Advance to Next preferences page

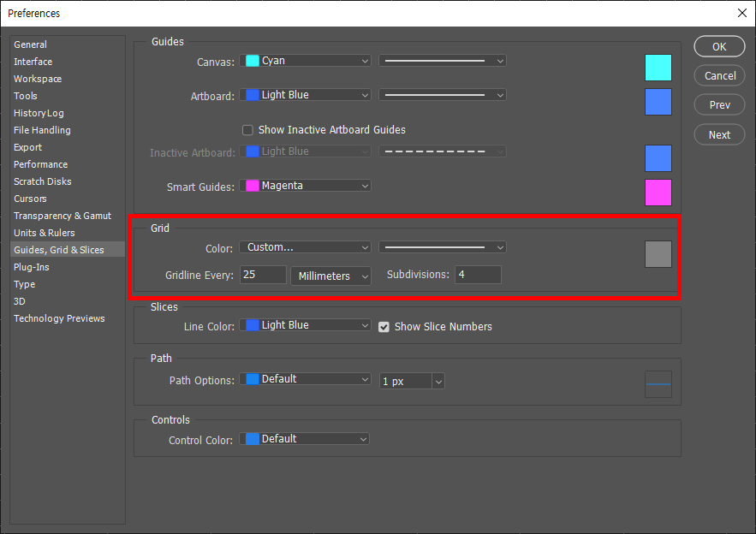[719, 134]
